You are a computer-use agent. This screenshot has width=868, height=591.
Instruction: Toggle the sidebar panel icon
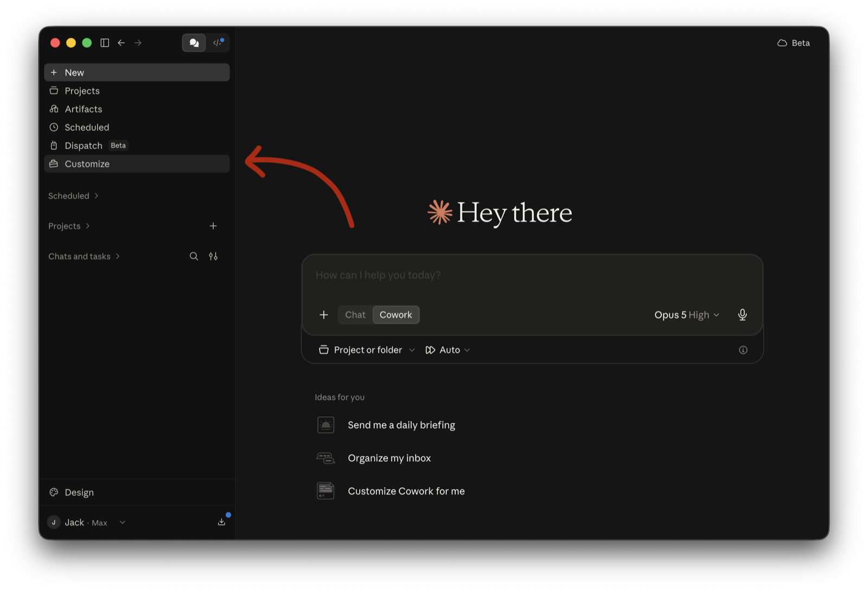pyautogui.click(x=105, y=43)
